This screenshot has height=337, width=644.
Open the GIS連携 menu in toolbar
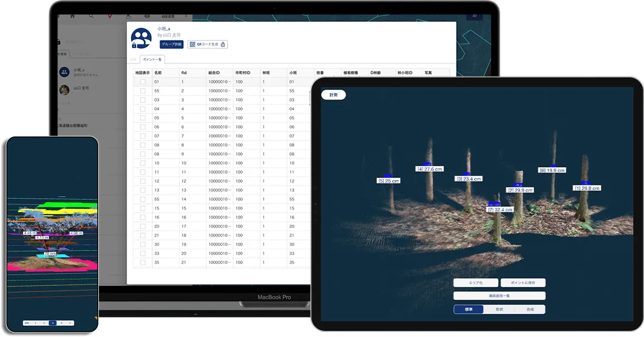point(167,16)
